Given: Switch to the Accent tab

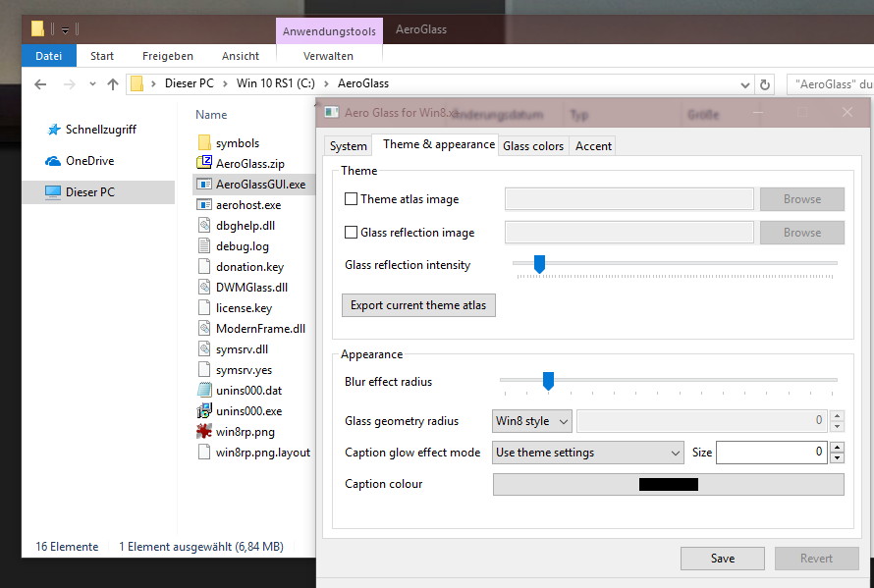Looking at the screenshot, I should 593,146.
